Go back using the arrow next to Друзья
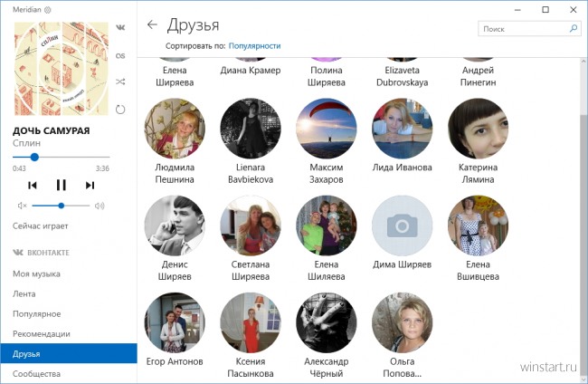Image resolution: width=588 pixels, height=384 pixels. (152, 25)
